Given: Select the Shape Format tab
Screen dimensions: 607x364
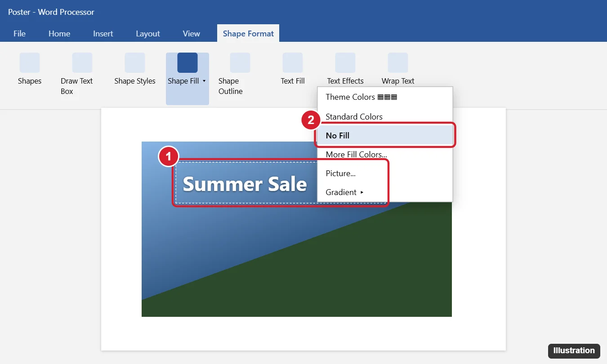Looking at the screenshot, I should coord(248,34).
